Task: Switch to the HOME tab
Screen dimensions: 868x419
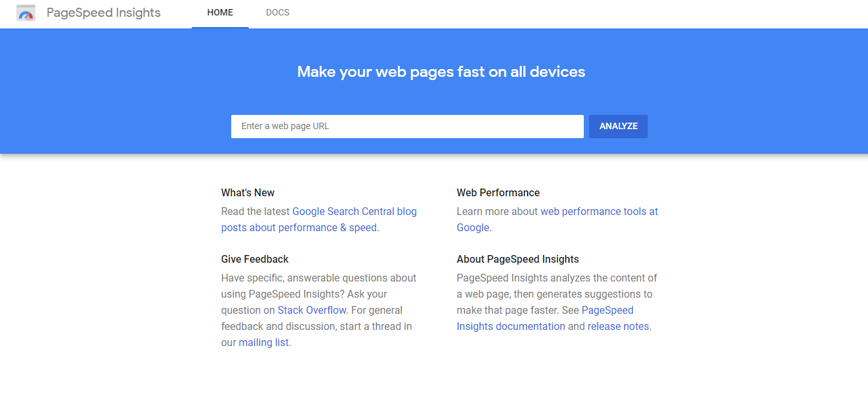Action: pyautogui.click(x=220, y=13)
